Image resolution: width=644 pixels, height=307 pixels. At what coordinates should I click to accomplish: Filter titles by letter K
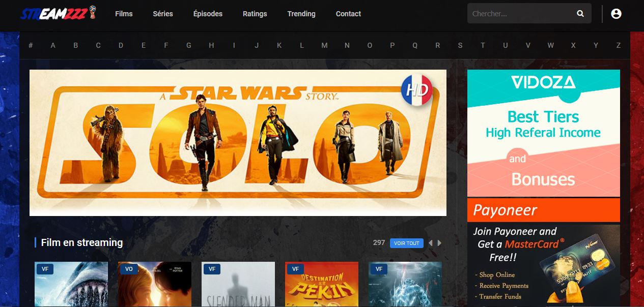pos(279,45)
